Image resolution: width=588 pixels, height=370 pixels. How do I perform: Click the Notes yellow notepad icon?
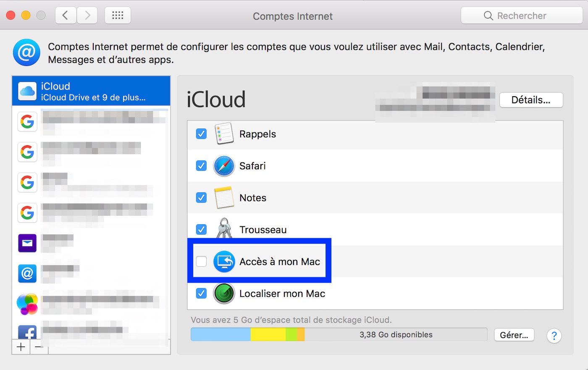tap(224, 197)
